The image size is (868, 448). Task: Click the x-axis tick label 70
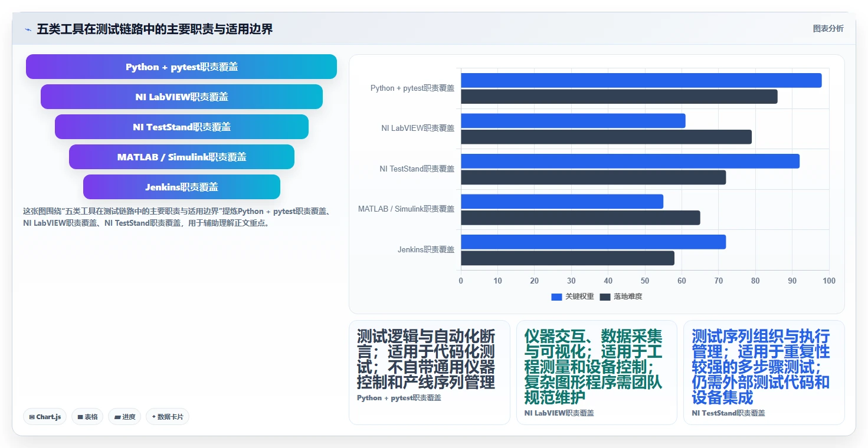[719, 281]
